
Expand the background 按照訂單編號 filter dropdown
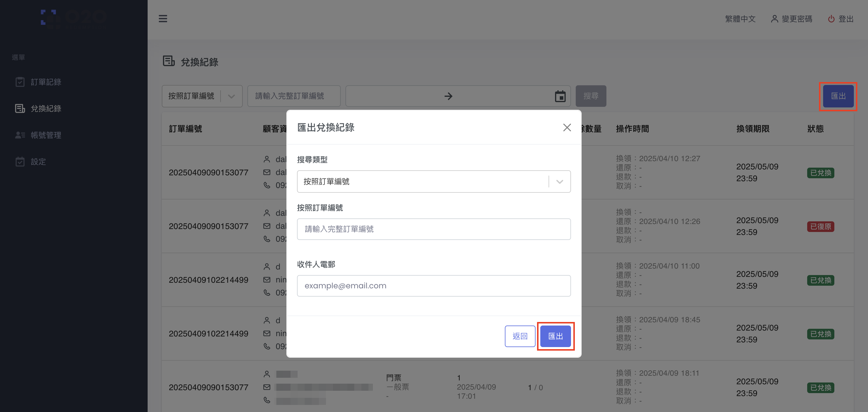(202, 96)
